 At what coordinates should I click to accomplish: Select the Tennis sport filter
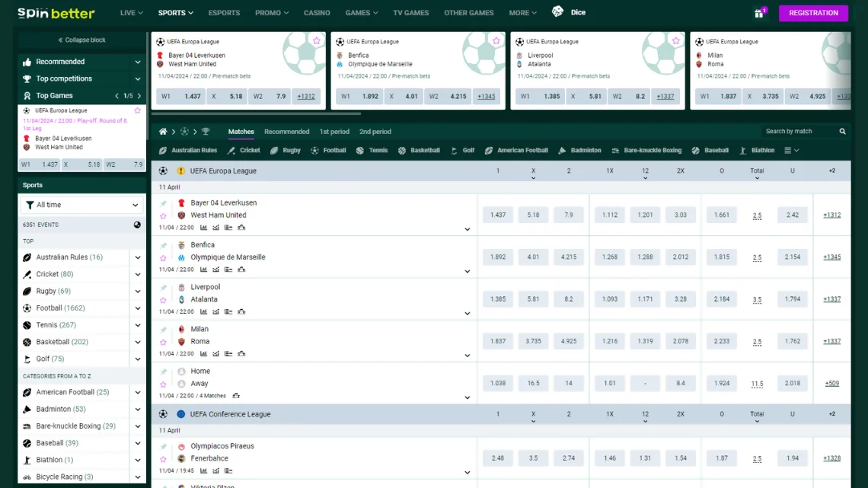click(x=372, y=151)
